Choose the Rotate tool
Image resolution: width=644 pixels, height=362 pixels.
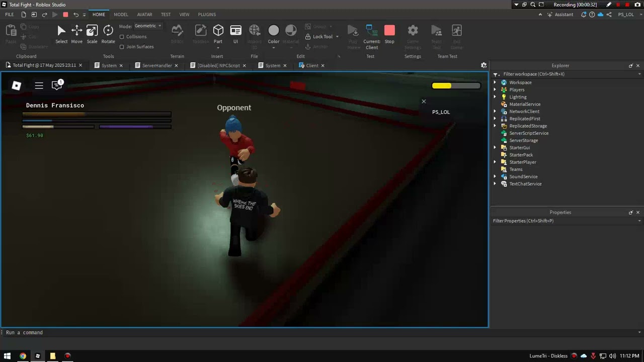tap(108, 34)
